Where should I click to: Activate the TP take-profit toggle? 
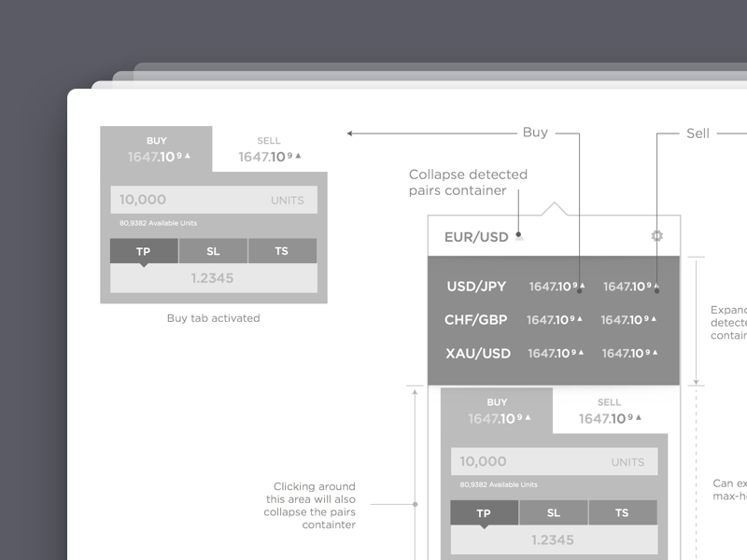click(x=484, y=513)
